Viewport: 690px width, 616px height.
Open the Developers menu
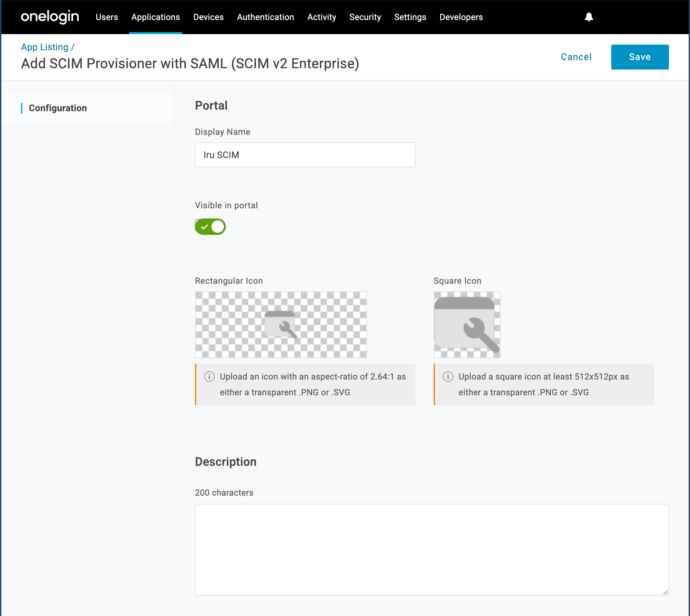pyautogui.click(x=461, y=17)
